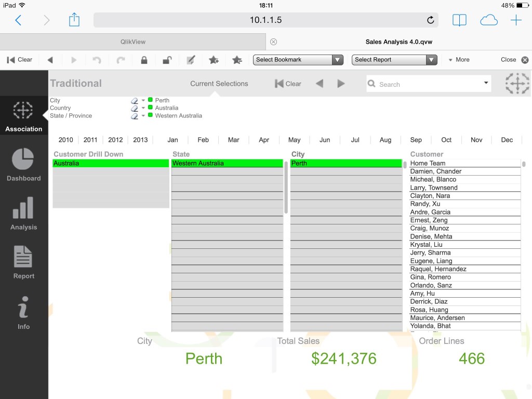Select customer Raquel, Hernandez
This screenshot has height=399, width=532.
(465, 269)
